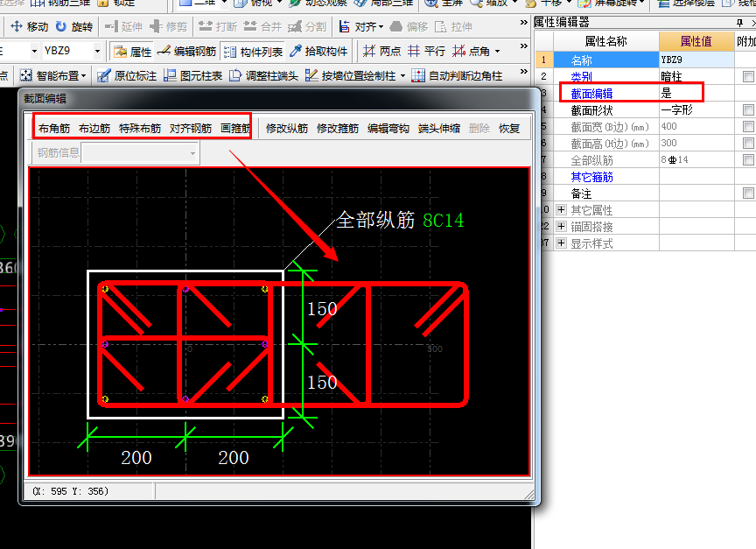Click the 修剪 trim tool icon
Image resolution: width=756 pixels, height=549 pixels.
(x=156, y=26)
